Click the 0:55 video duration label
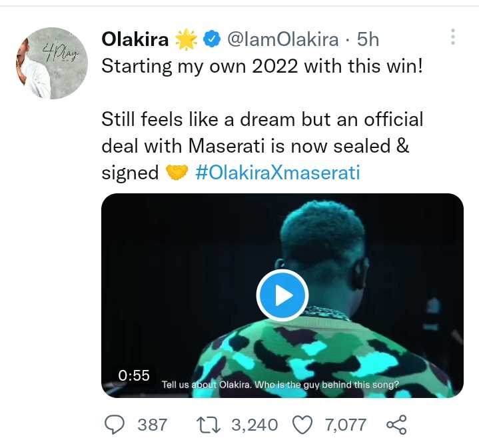Screen dimensions: 479x448 pos(134,375)
